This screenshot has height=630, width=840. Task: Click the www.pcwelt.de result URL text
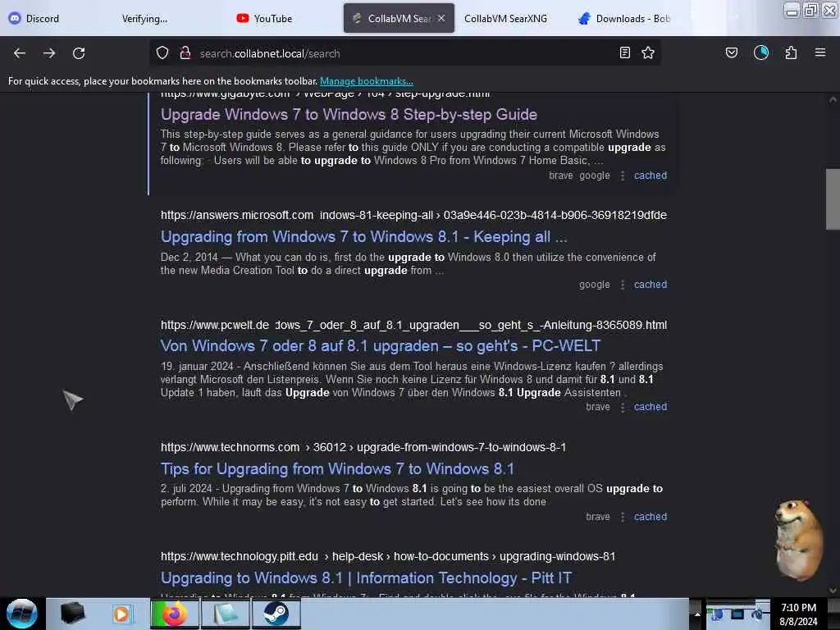click(413, 325)
